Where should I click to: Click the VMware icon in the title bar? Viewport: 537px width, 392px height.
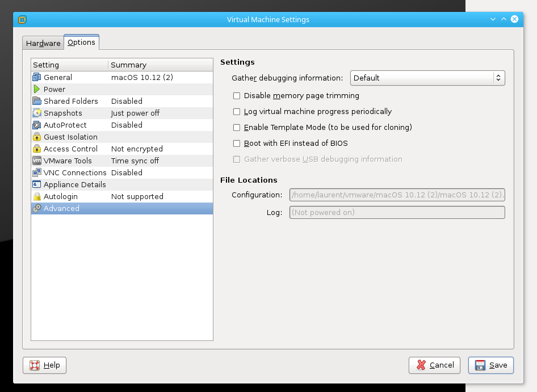click(x=22, y=19)
